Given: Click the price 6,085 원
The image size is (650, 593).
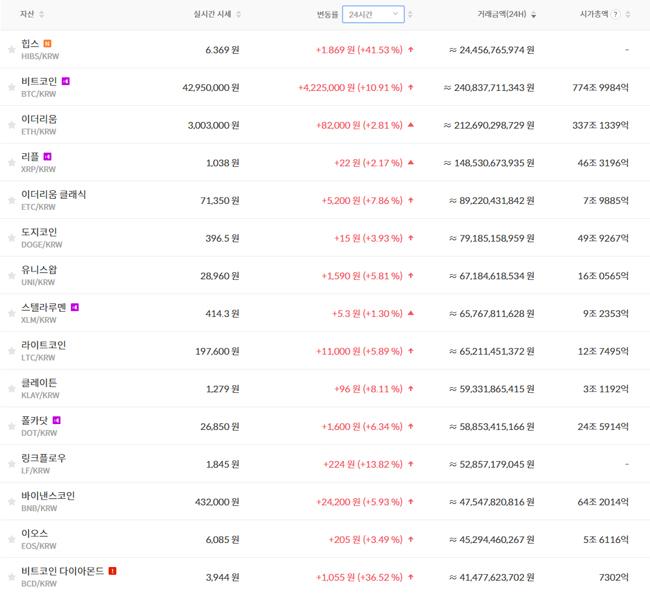Looking at the screenshot, I should pos(222,540).
